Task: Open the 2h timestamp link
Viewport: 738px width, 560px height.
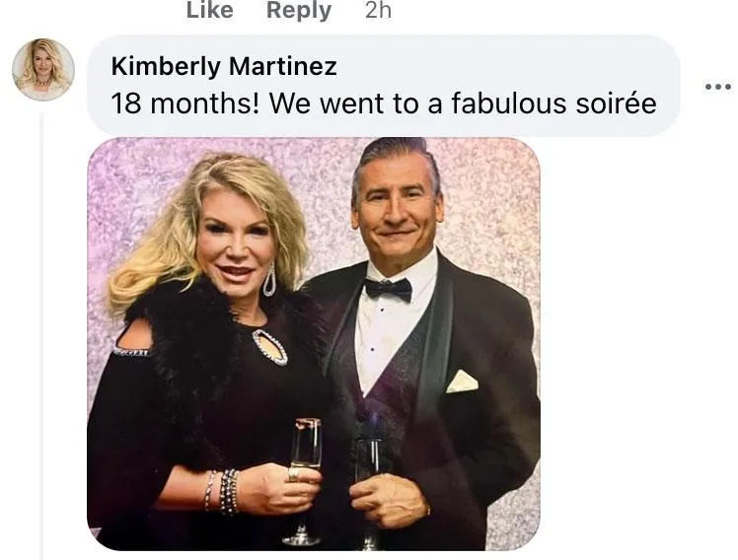Action: pos(378,11)
